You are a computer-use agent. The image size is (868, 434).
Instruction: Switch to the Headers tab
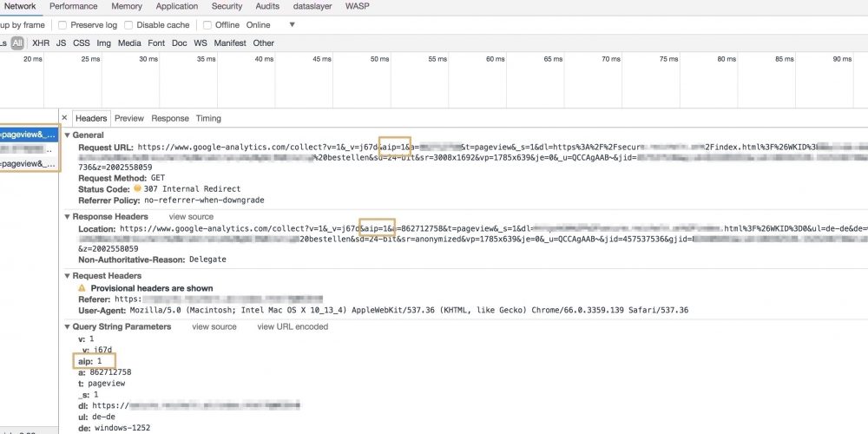pos(91,118)
